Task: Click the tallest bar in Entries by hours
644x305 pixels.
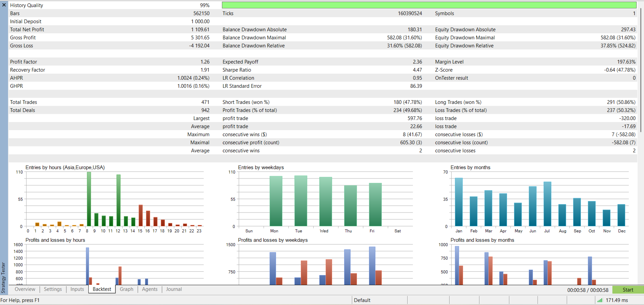Action: tap(89, 199)
